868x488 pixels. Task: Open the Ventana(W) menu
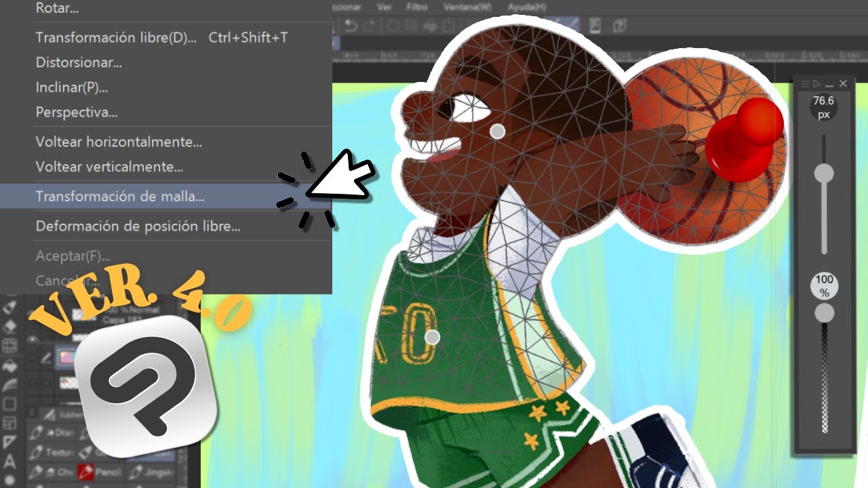click(467, 7)
